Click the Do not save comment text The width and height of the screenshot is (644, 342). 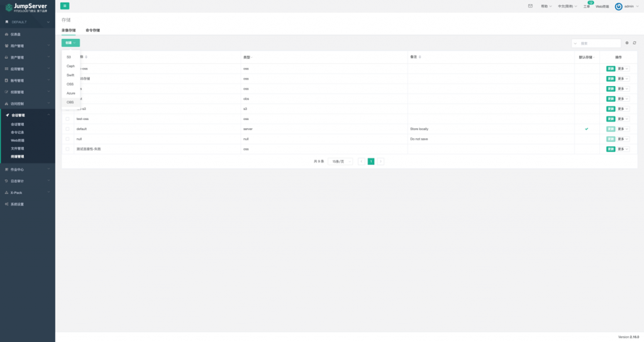pyautogui.click(x=419, y=139)
